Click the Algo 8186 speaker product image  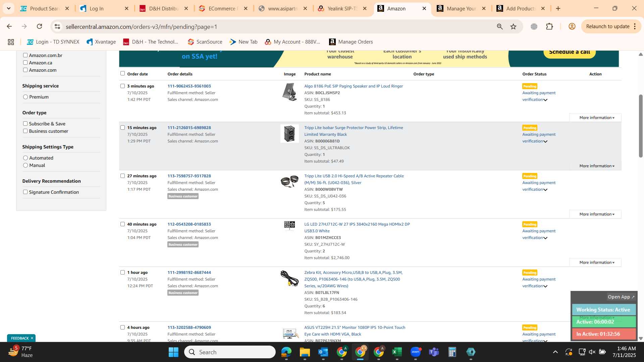pyautogui.click(x=289, y=92)
